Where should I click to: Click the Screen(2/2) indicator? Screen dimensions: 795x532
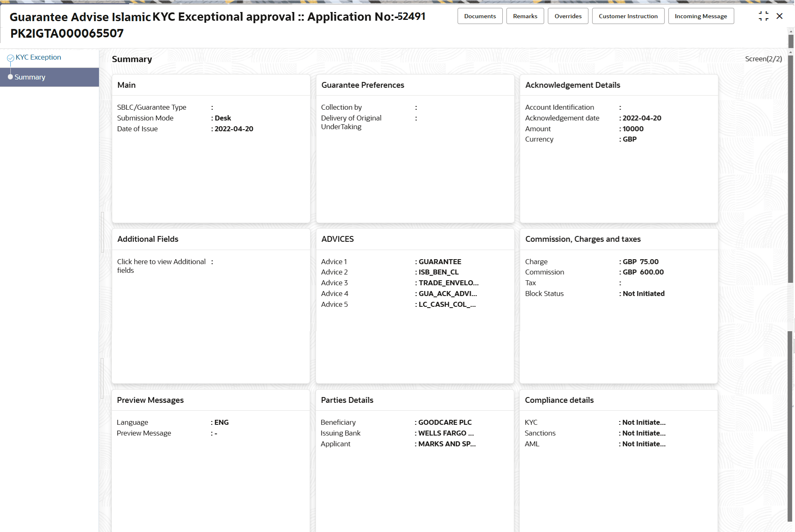coord(763,59)
